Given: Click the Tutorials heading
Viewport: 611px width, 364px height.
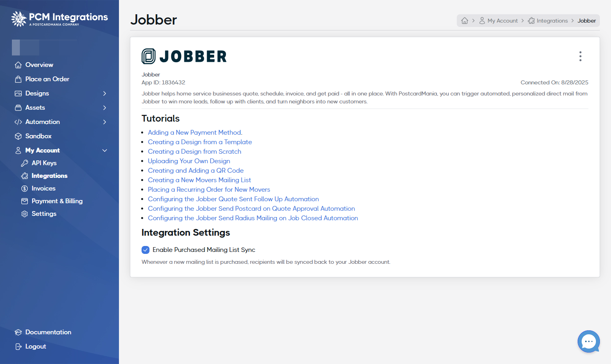Looking at the screenshot, I should point(161,118).
